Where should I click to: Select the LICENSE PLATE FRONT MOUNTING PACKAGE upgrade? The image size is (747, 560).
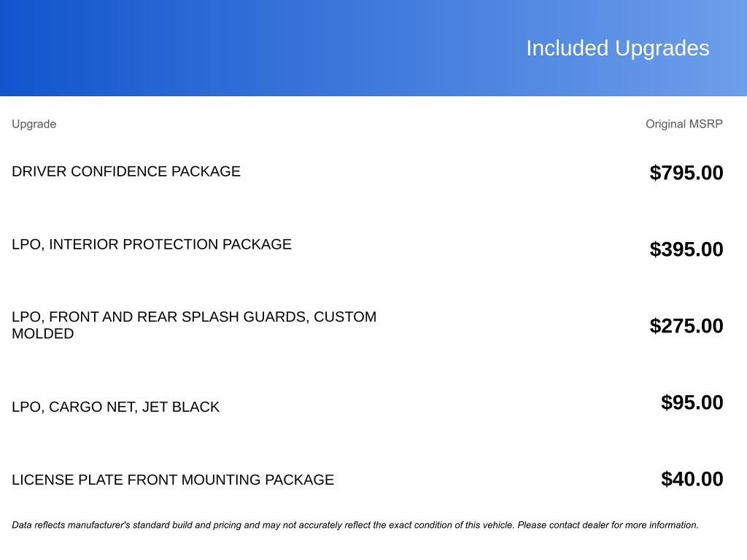pos(172,480)
